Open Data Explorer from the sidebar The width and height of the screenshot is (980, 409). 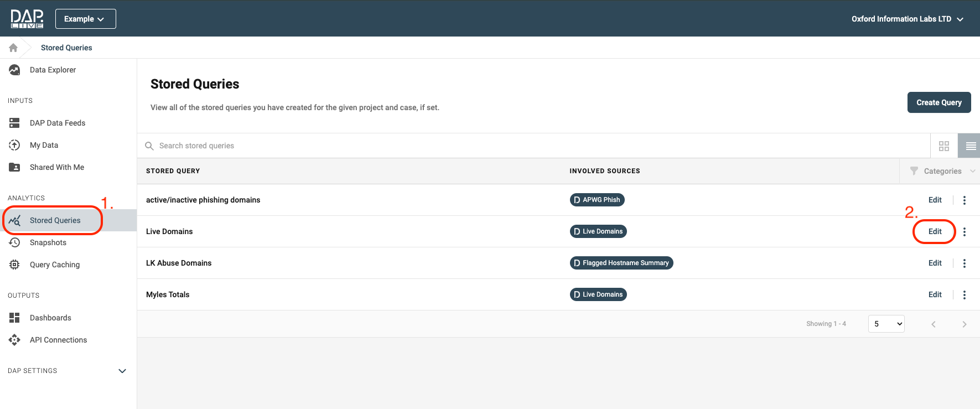tap(53, 70)
